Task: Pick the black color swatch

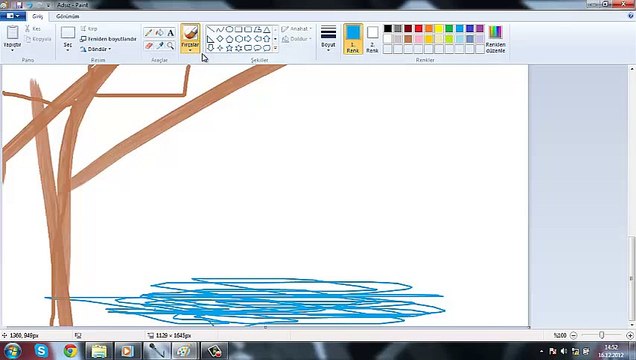Action: (x=388, y=28)
